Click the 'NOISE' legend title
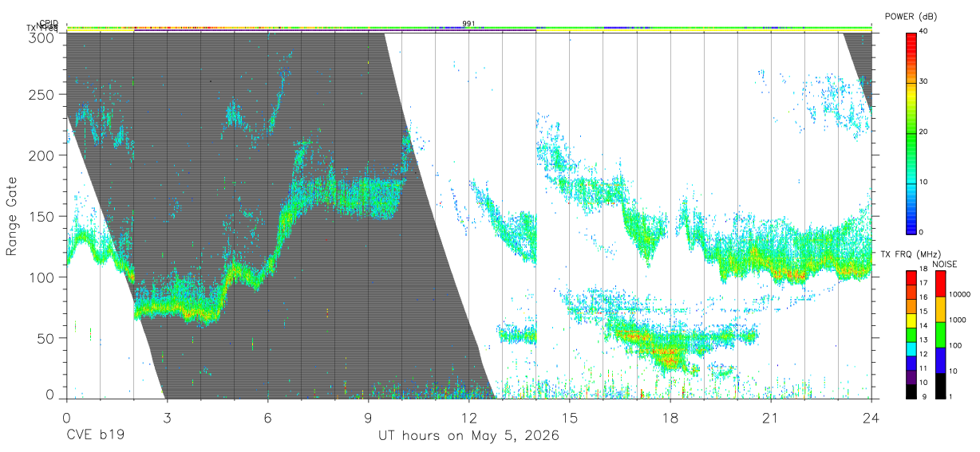Image resolution: width=980 pixels, height=452 pixels. 945,264
